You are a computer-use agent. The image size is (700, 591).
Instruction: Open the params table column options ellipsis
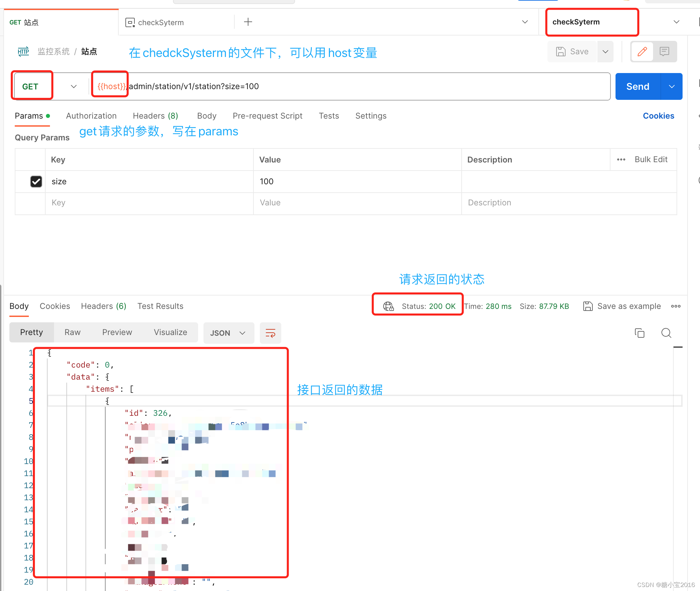[621, 159]
